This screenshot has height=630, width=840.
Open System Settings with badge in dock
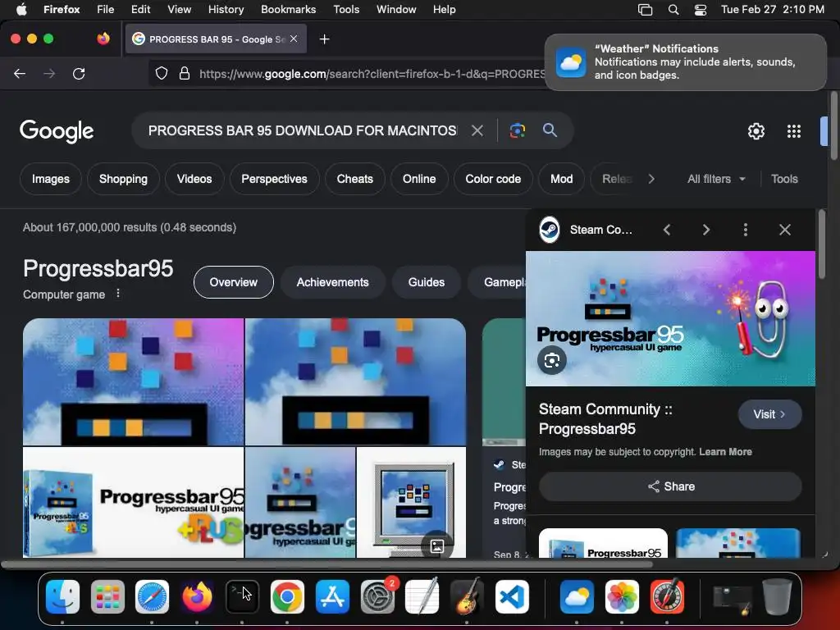(377, 596)
